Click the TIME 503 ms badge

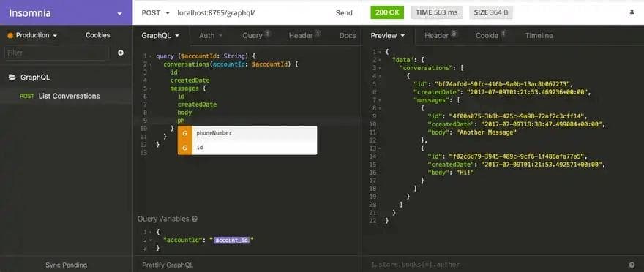436,12
